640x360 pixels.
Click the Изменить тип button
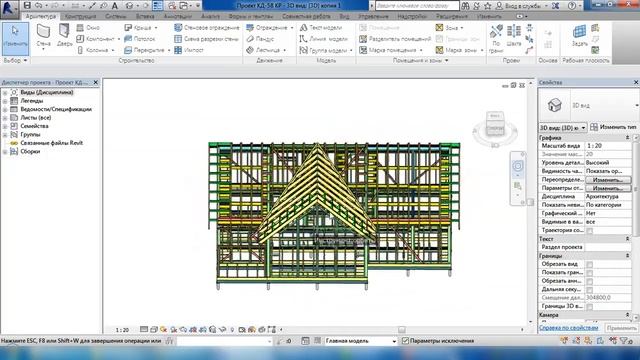coord(613,127)
